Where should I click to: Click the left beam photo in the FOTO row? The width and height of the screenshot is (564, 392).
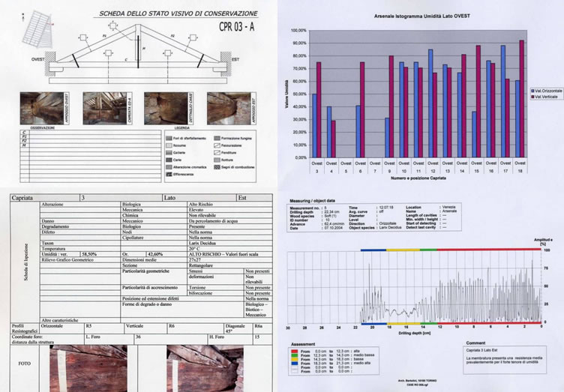(88, 369)
